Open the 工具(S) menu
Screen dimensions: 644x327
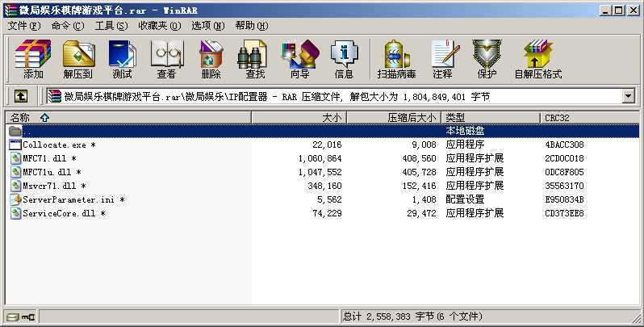(111, 26)
